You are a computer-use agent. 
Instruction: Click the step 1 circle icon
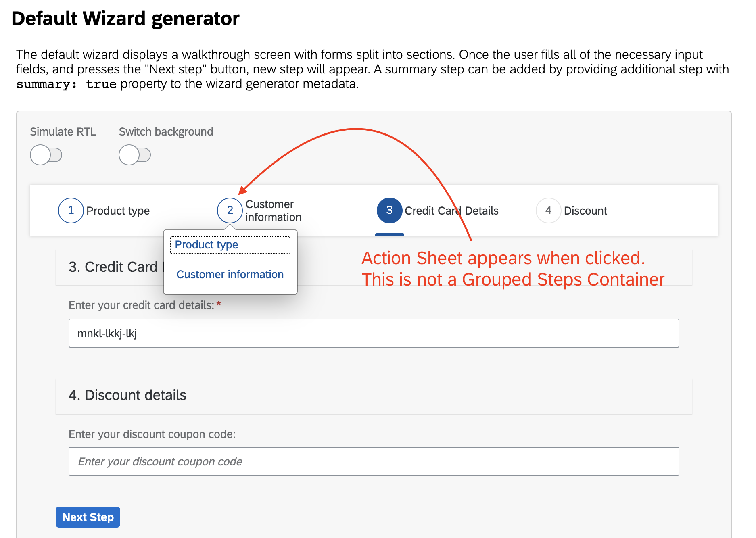pos(71,210)
